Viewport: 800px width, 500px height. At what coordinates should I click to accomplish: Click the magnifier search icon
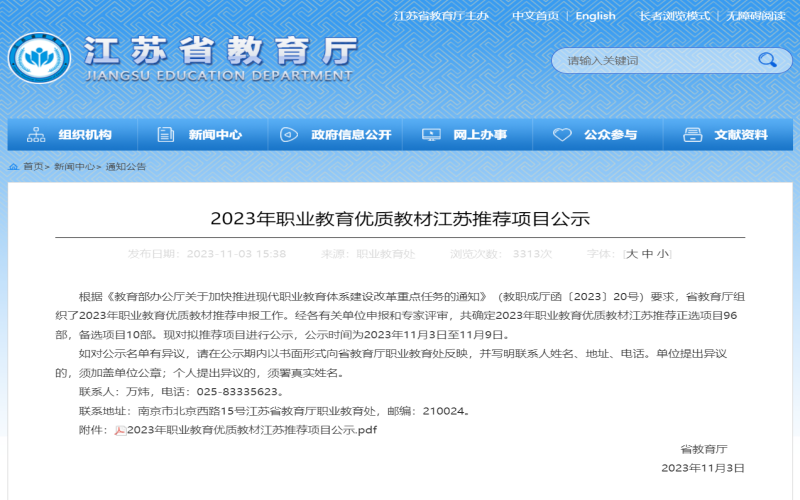pos(767,60)
